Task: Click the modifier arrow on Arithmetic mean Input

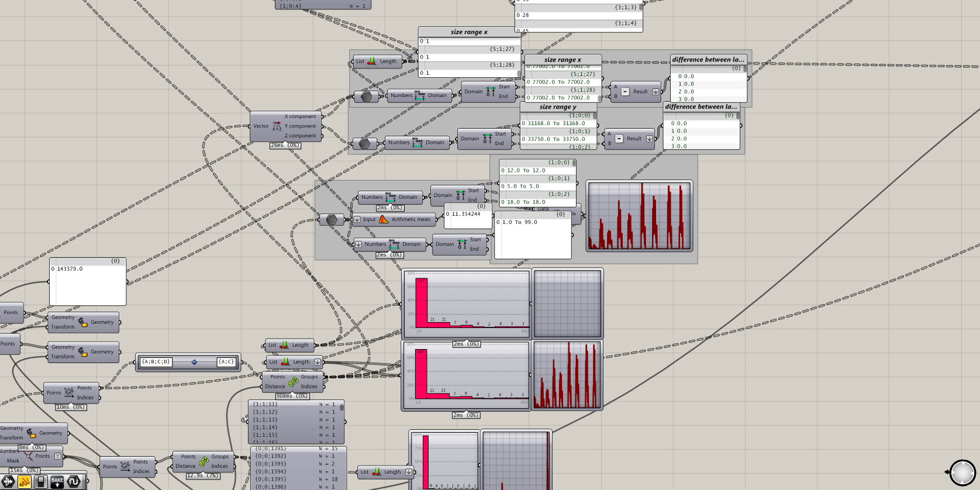Action: point(357,219)
